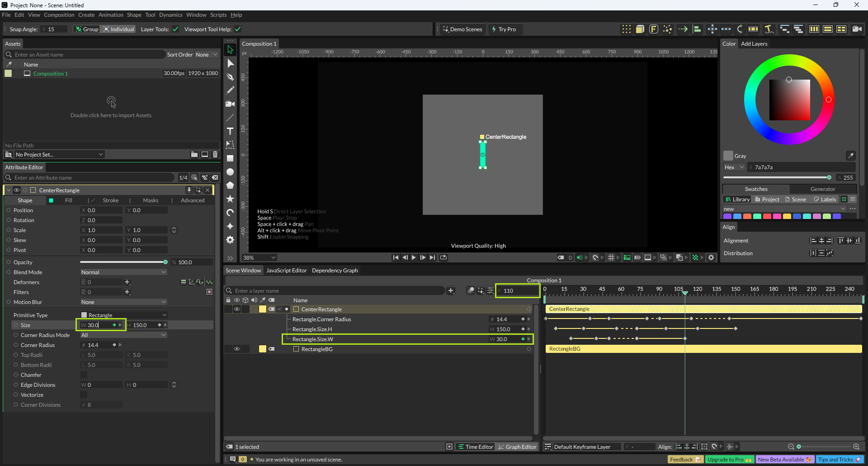Open the Blend Mode dropdown

pos(123,272)
